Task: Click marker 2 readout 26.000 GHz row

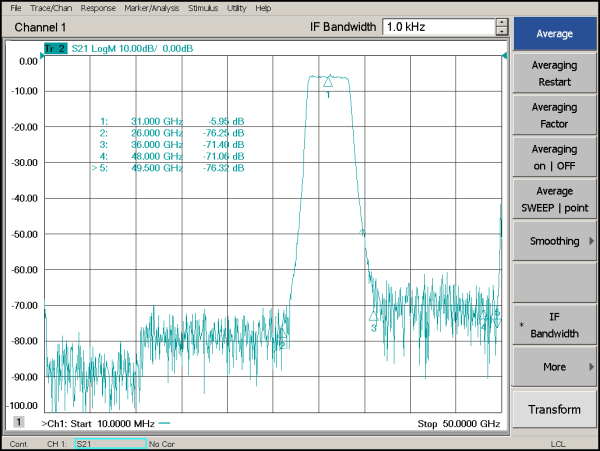Action: click(x=172, y=133)
